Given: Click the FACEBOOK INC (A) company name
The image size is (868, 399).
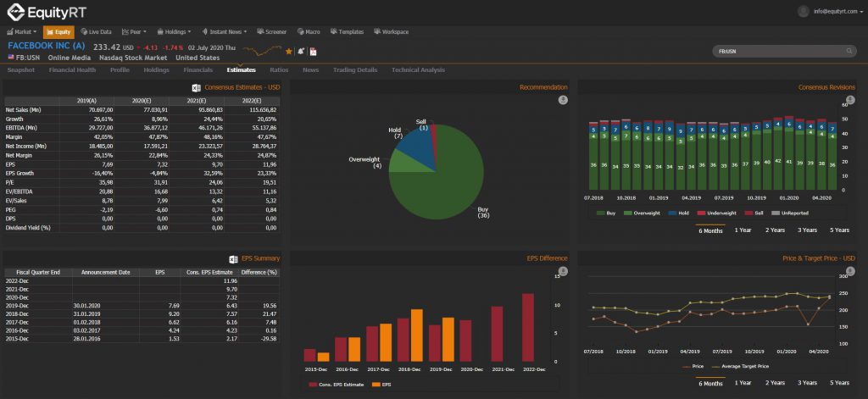Looking at the screenshot, I should point(47,46).
